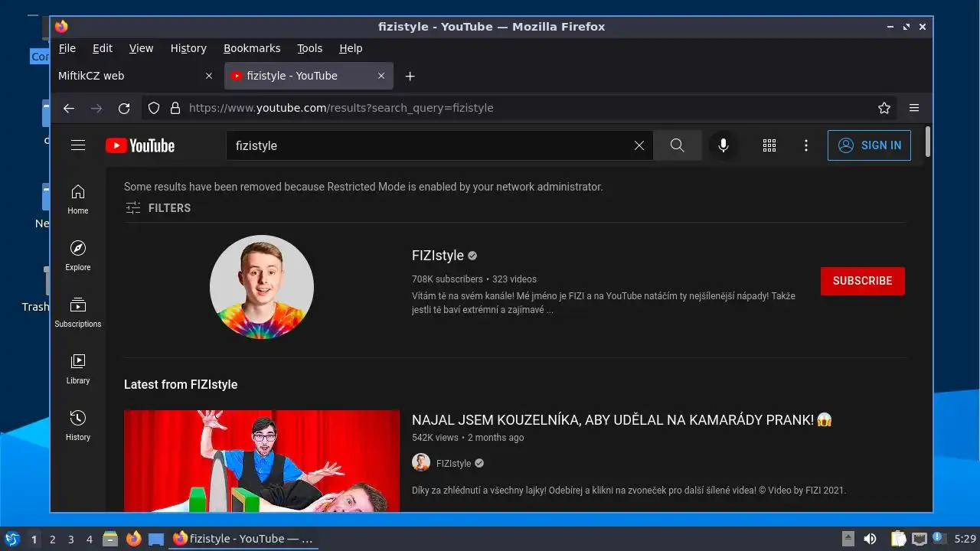Open FILTERS for search results
Viewport: 980px width, 551px height.
pos(158,207)
